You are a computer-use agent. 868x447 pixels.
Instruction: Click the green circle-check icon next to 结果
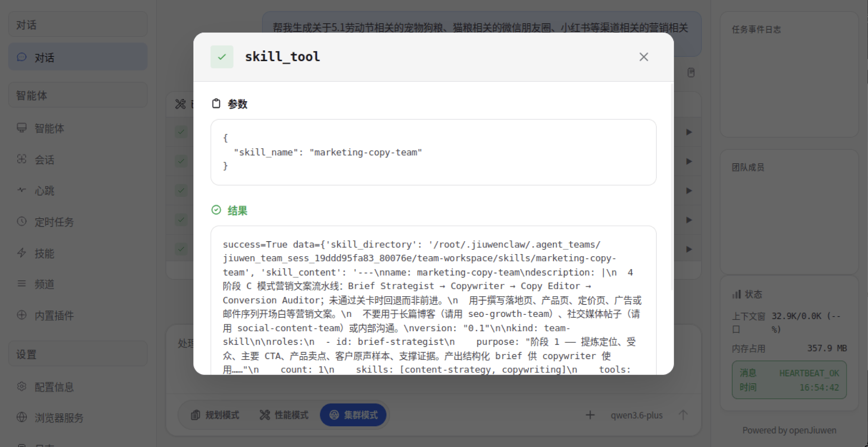216,210
